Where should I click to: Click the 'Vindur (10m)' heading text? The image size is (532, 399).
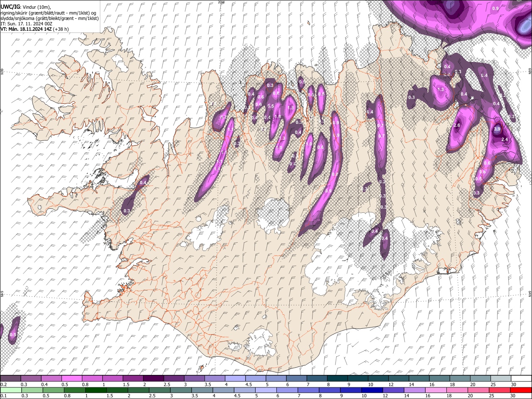pyautogui.click(x=36, y=7)
